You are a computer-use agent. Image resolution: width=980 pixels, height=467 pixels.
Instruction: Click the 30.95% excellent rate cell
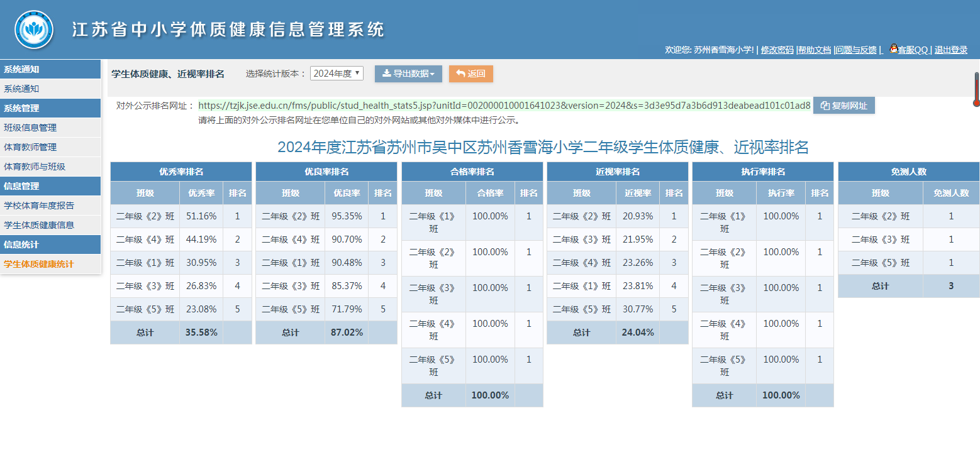[x=201, y=263]
